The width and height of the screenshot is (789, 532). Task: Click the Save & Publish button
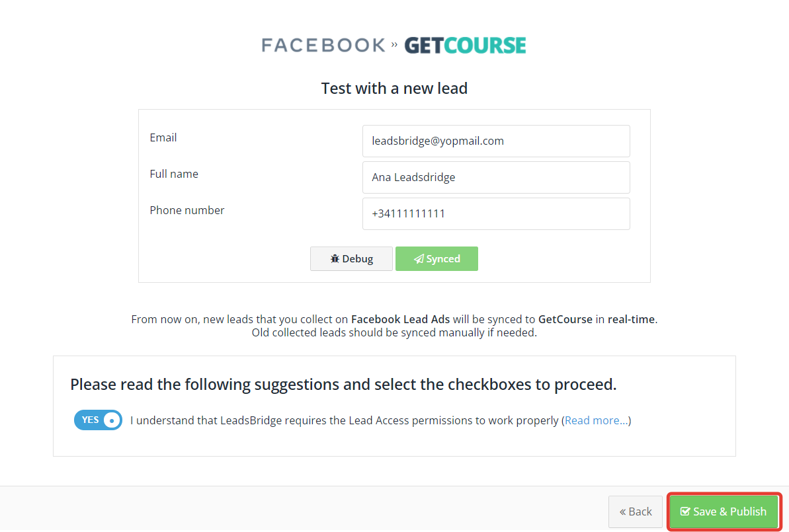(724, 512)
